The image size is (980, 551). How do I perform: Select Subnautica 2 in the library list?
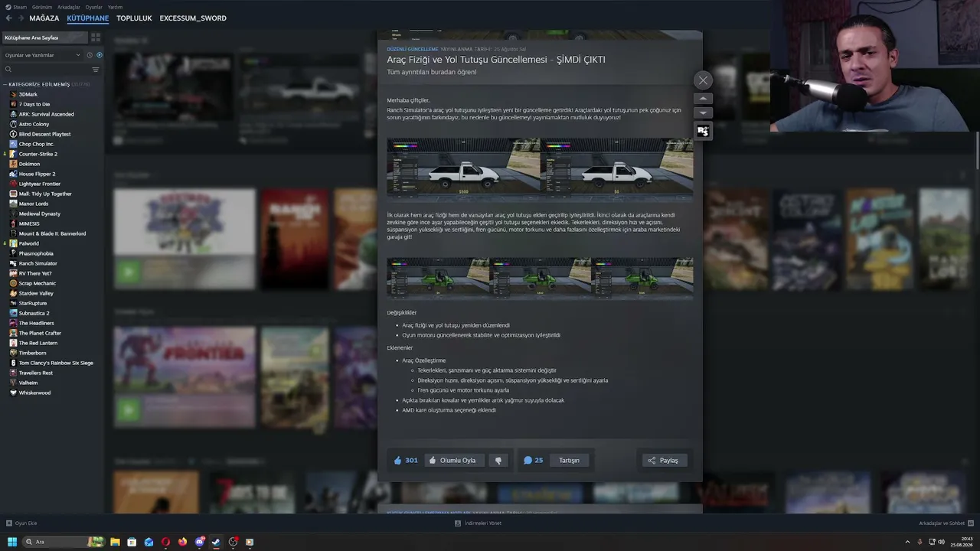tap(34, 313)
